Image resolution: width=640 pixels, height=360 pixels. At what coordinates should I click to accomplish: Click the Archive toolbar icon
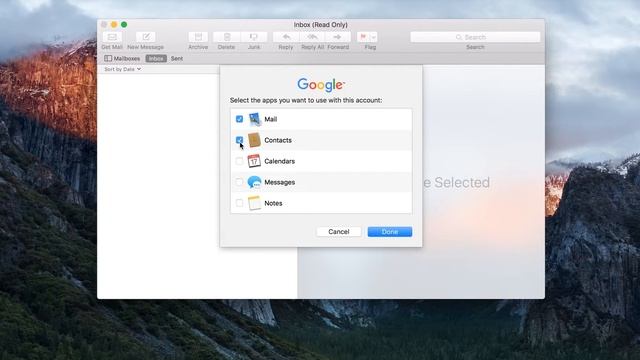(x=198, y=37)
